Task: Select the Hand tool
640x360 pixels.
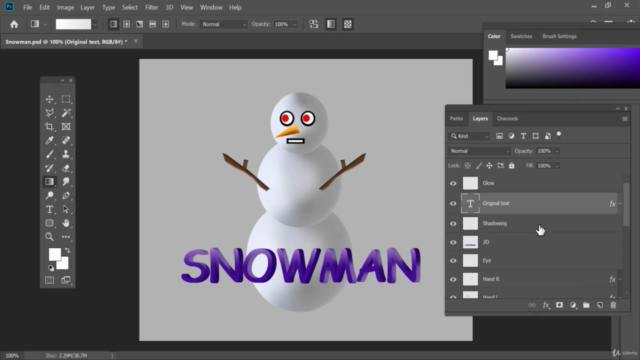Action: pos(66,223)
